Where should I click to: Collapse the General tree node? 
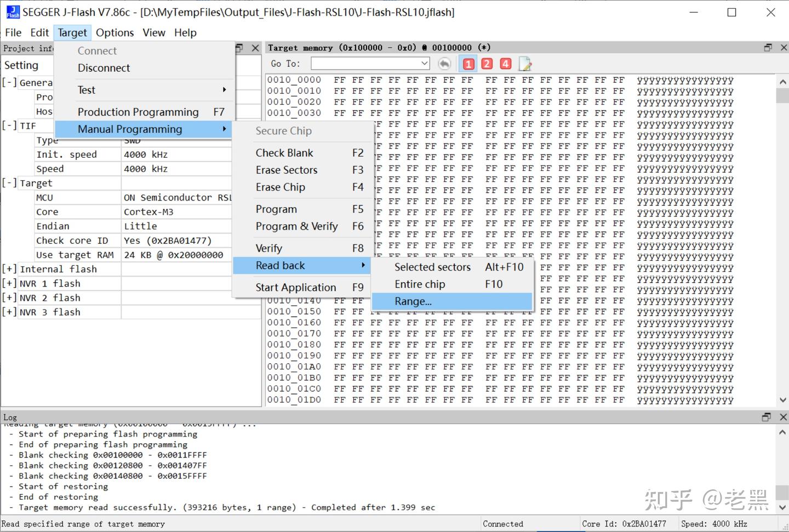[9, 82]
